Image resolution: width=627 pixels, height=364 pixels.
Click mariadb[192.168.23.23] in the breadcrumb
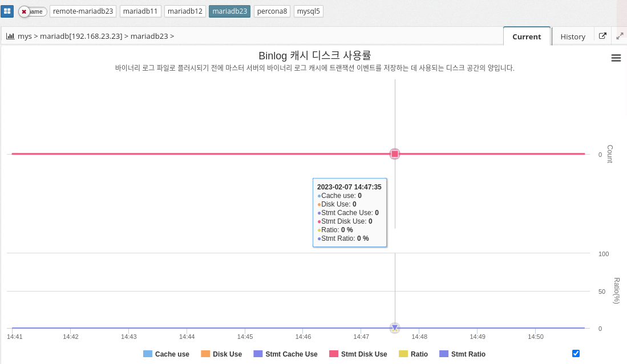(x=81, y=36)
